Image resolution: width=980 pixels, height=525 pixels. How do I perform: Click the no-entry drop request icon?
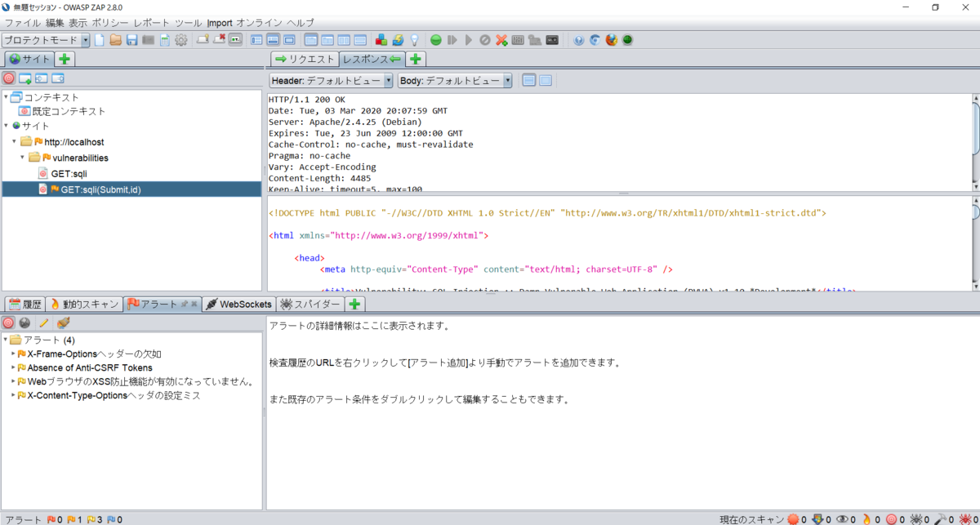[485, 40]
